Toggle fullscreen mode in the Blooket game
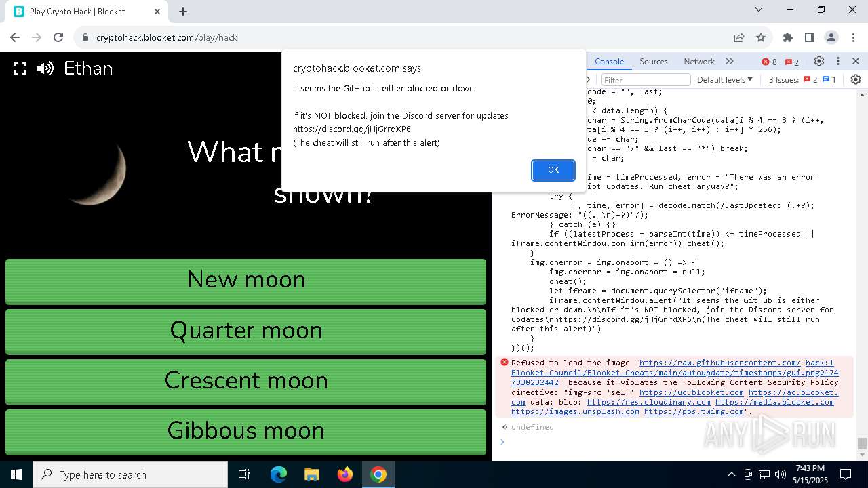 20,68
